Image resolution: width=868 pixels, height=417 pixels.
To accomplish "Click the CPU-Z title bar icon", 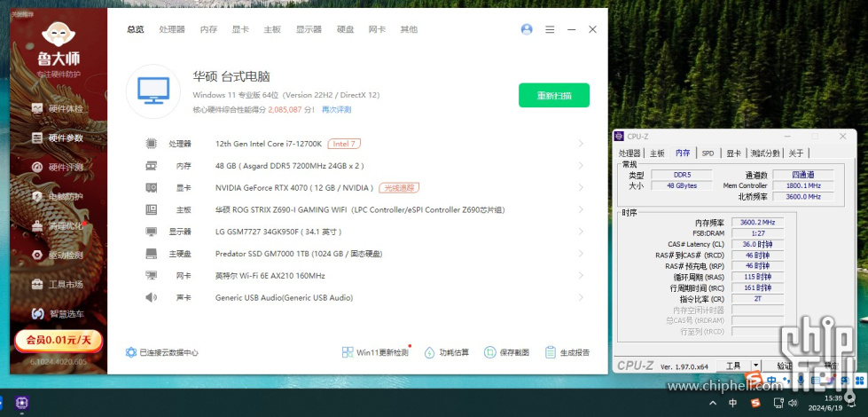I will coord(620,137).
